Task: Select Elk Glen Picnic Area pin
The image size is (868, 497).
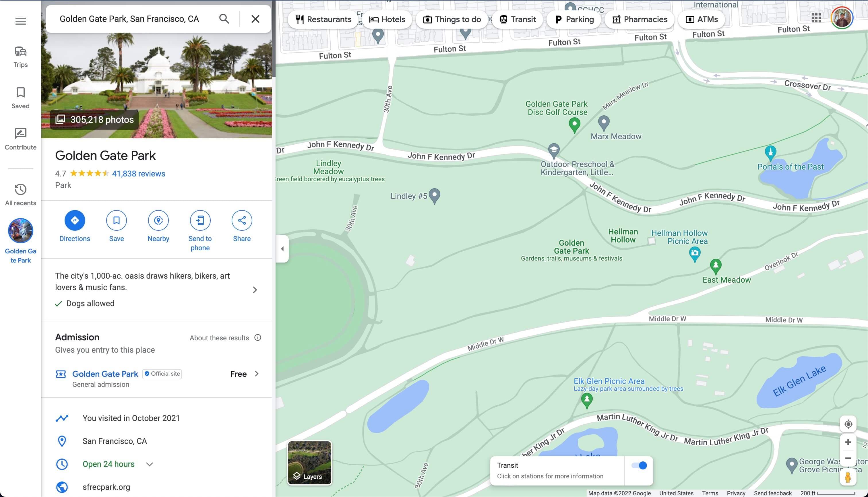Action: (587, 401)
